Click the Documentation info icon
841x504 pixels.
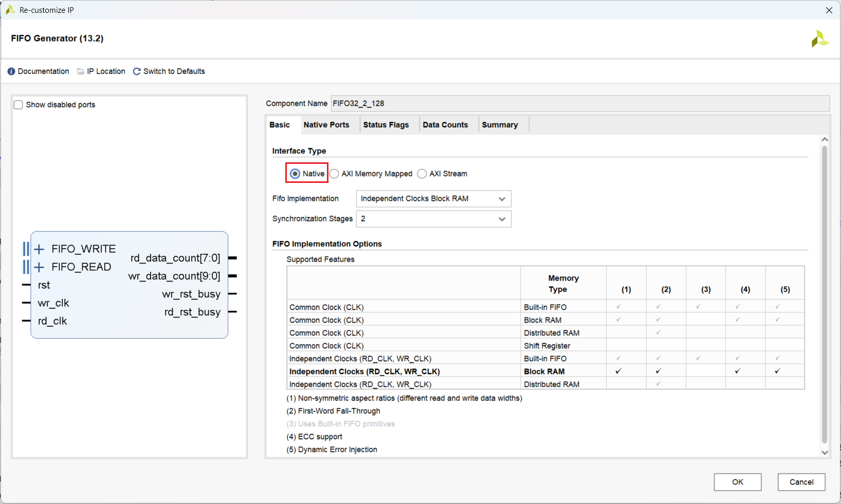[x=11, y=71]
